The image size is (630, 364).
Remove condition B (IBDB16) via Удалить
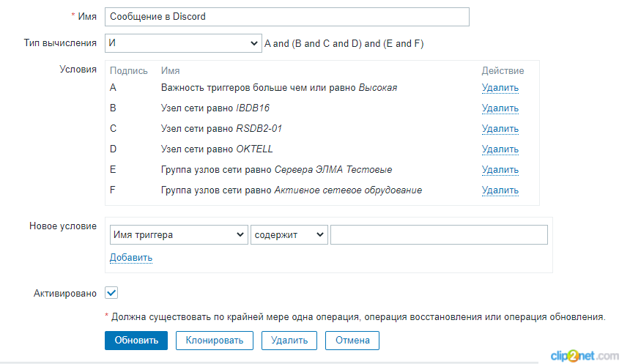pos(500,108)
